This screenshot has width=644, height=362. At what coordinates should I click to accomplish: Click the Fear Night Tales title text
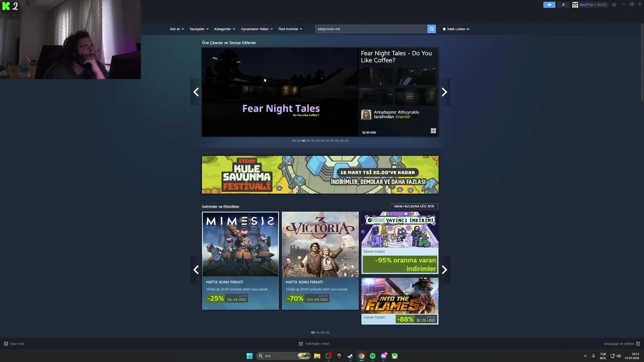pyautogui.click(x=396, y=57)
